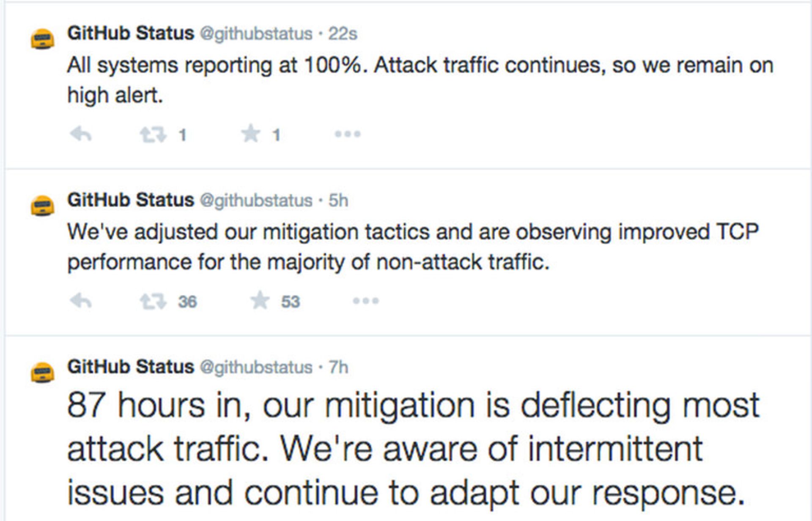Open GitHub Status name on the 7h tweet
Viewport: 812px width, 521px height.
[131, 367]
